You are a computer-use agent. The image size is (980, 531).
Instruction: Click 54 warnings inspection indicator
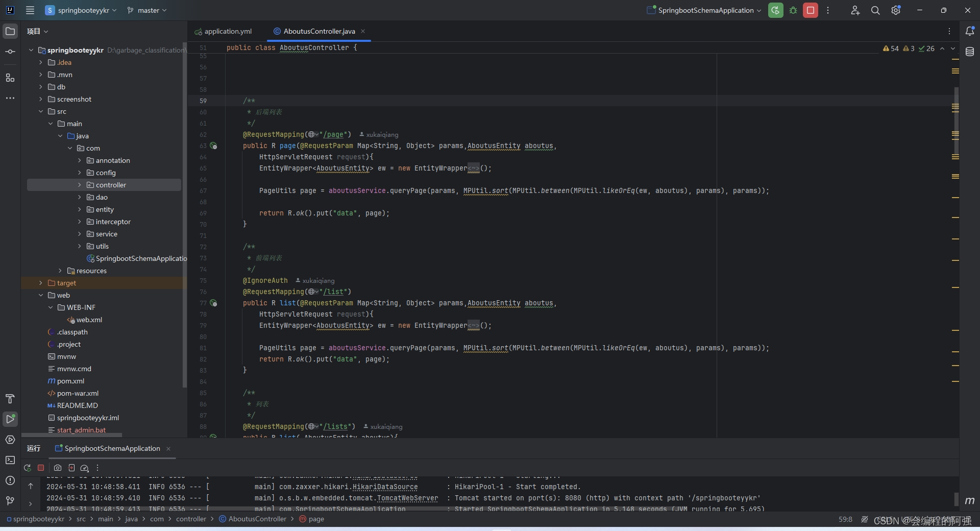891,49
